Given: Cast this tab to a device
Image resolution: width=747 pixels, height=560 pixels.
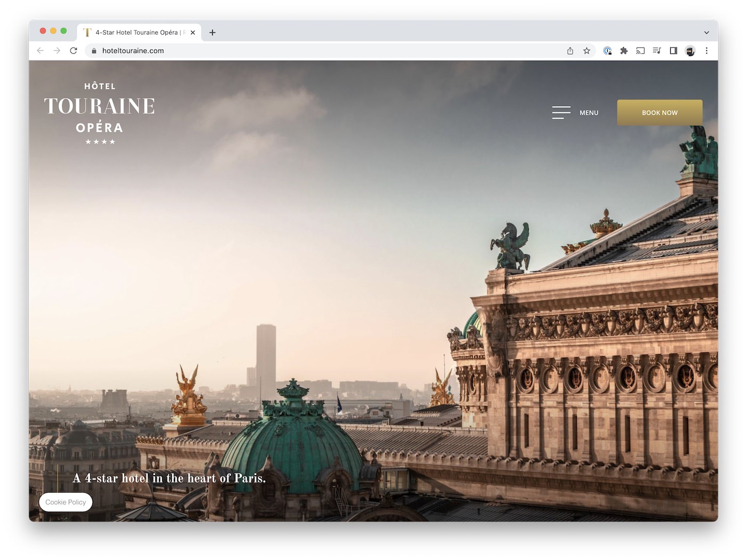Looking at the screenshot, I should pos(640,51).
